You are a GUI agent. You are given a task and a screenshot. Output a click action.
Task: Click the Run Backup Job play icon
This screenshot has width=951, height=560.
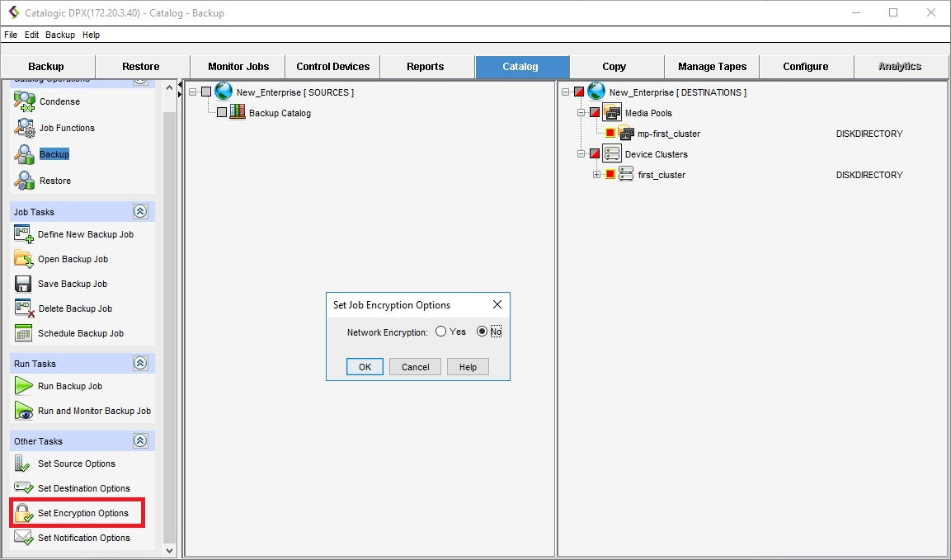24,386
